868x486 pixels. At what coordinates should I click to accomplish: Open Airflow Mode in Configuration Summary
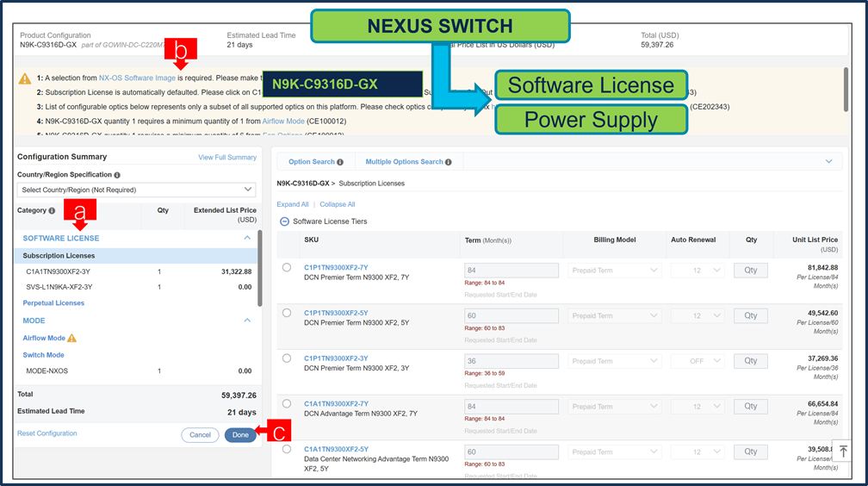coord(44,338)
